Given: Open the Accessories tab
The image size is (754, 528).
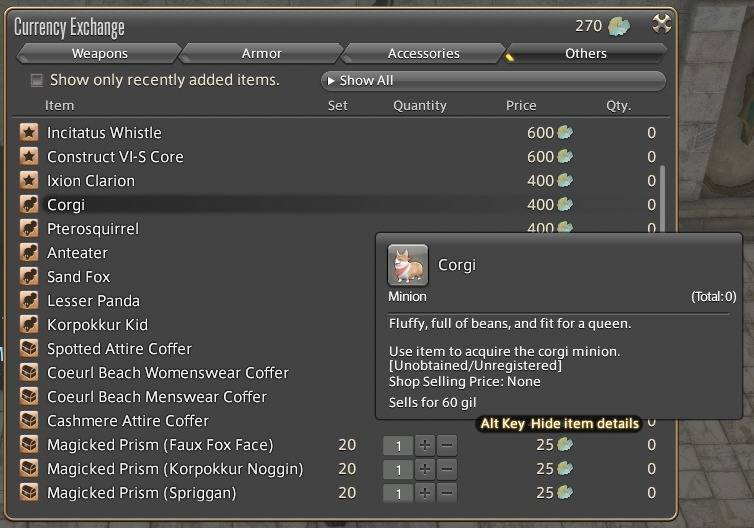Looking at the screenshot, I should pyautogui.click(x=423, y=53).
